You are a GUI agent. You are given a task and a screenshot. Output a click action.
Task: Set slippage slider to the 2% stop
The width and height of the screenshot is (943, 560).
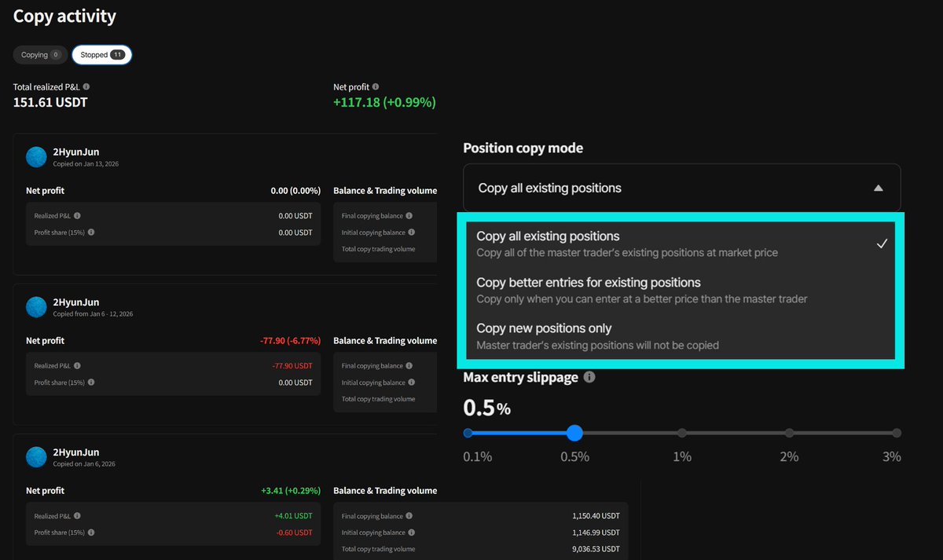[x=789, y=433]
